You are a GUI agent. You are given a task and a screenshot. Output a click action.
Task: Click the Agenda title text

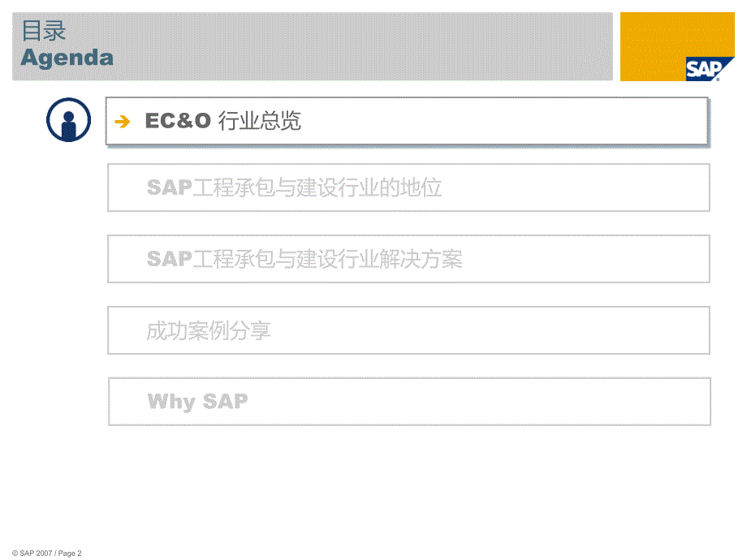(67, 58)
